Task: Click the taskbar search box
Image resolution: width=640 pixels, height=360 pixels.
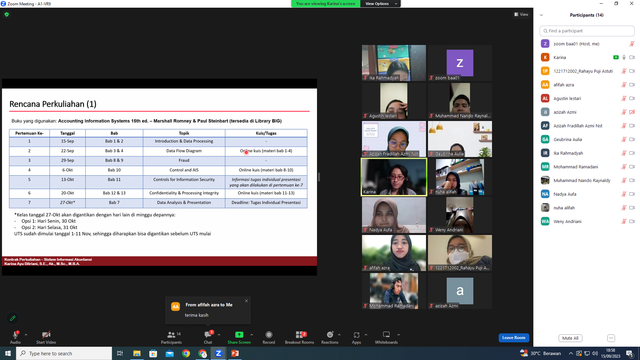Action: (x=64, y=353)
